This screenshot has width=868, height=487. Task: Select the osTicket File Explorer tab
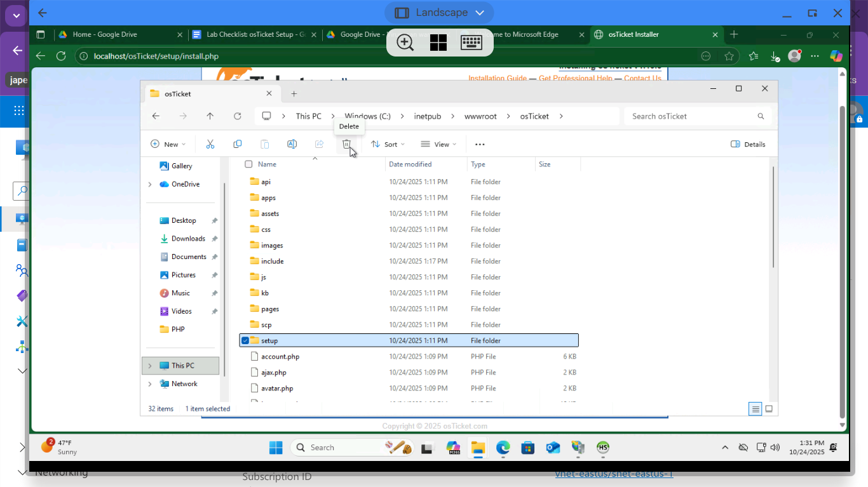(x=212, y=93)
